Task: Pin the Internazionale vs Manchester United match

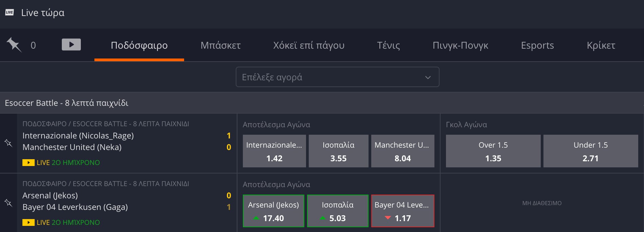Action: point(8,143)
